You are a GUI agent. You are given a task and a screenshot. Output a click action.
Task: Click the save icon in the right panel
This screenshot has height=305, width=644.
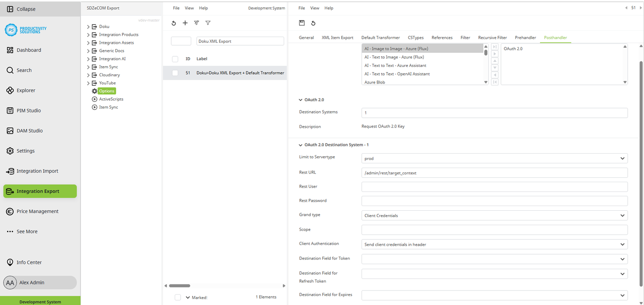point(303,23)
